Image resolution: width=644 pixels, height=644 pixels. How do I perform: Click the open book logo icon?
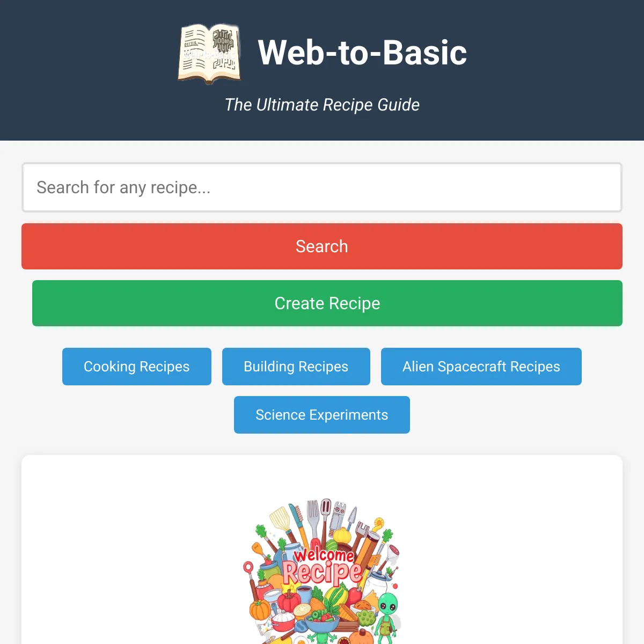pyautogui.click(x=209, y=53)
